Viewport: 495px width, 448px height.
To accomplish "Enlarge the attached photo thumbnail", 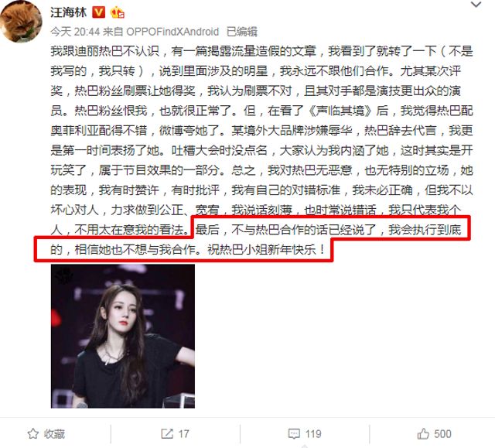I will coord(123,337).
